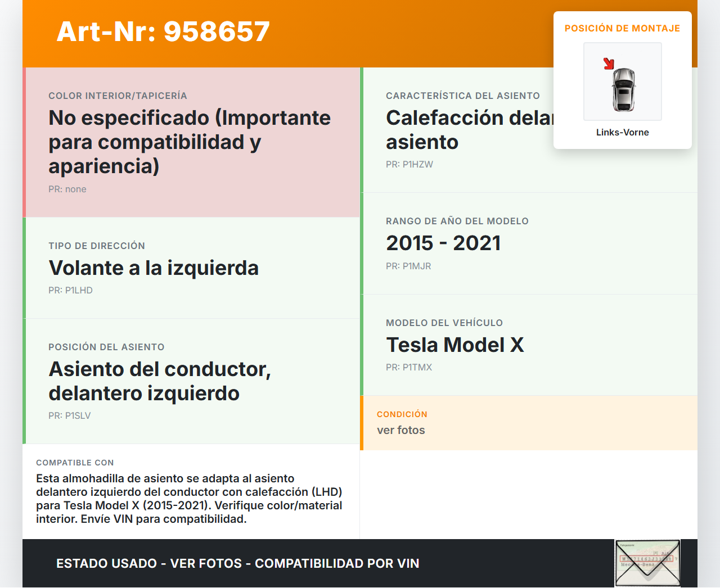Click the Tesla Model X vehicle model
The width and height of the screenshot is (720, 588).
point(454,345)
